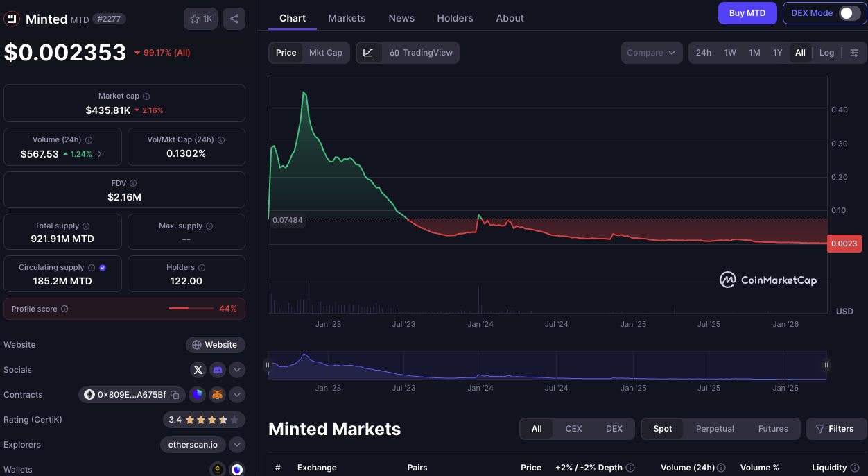Click the Buy MTD button
This screenshot has height=476, width=868.
[747, 12]
